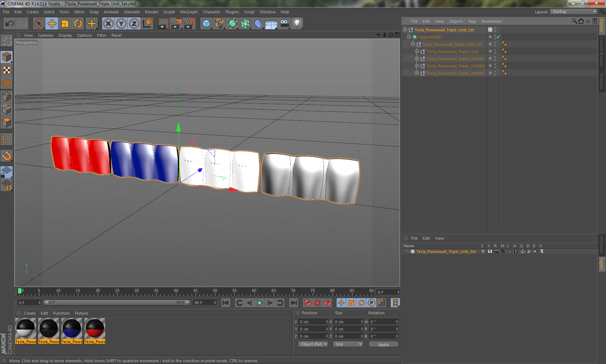This screenshot has height=364, width=606.
Task: Switch to Model mode
Action: [x=7, y=57]
